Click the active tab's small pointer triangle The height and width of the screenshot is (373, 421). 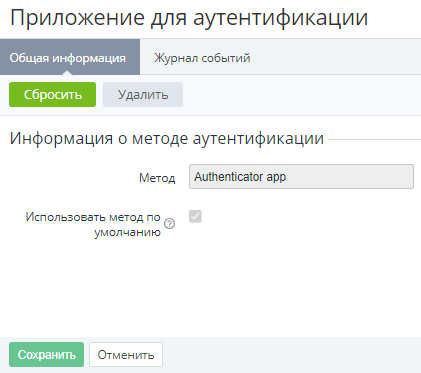tap(67, 72)
